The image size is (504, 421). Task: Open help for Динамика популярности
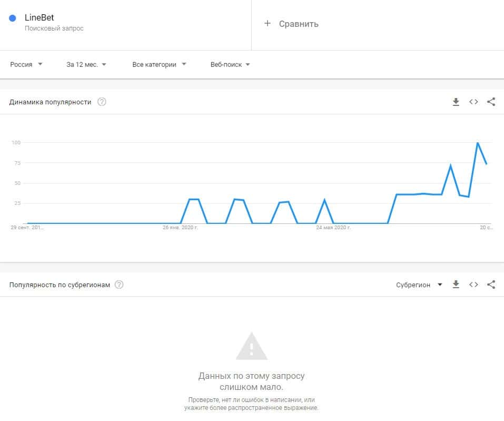coord(102,102)
